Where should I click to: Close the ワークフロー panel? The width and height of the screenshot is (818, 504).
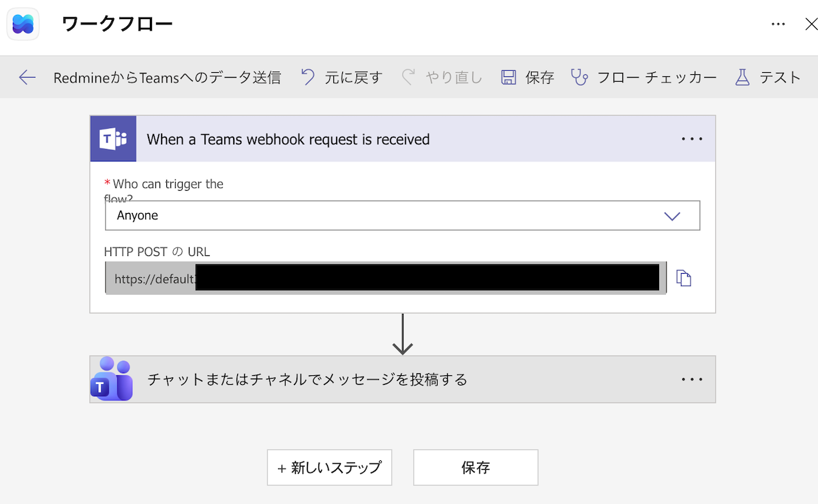tap(811, 25)
